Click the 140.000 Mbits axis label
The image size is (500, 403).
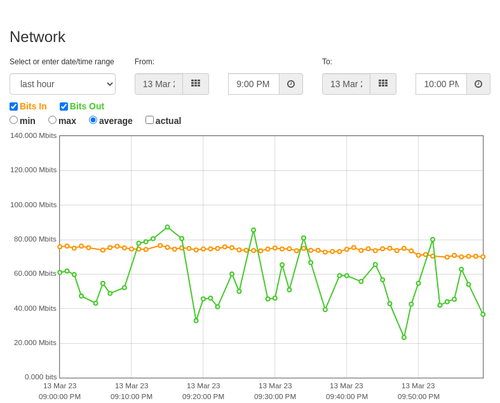pyautogui.click(x=33, y=136)
